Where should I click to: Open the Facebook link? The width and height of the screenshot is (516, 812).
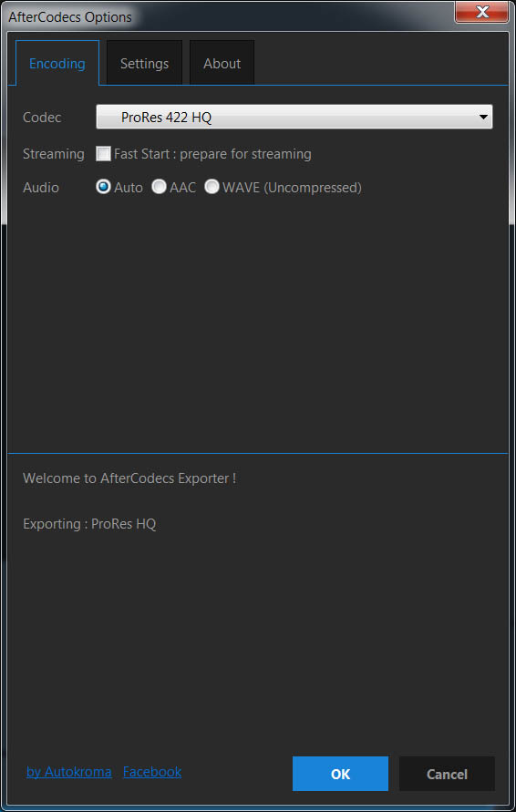pos(152,772)
